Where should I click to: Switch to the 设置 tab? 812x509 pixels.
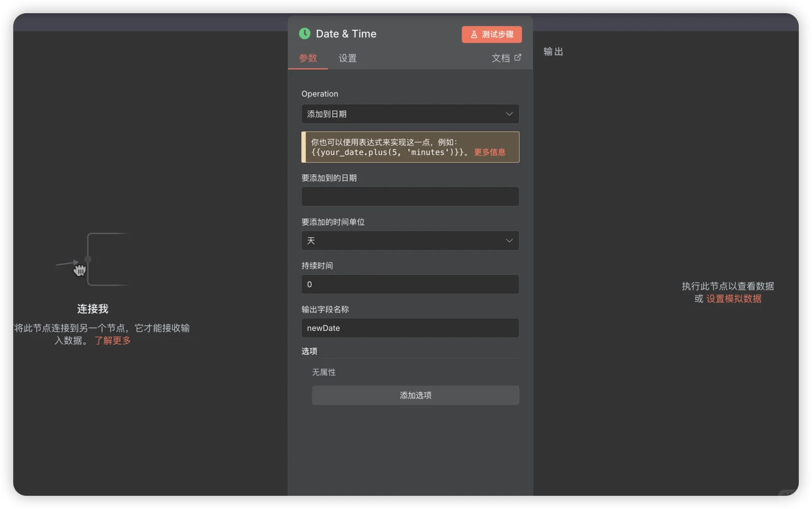pos(348,58)
